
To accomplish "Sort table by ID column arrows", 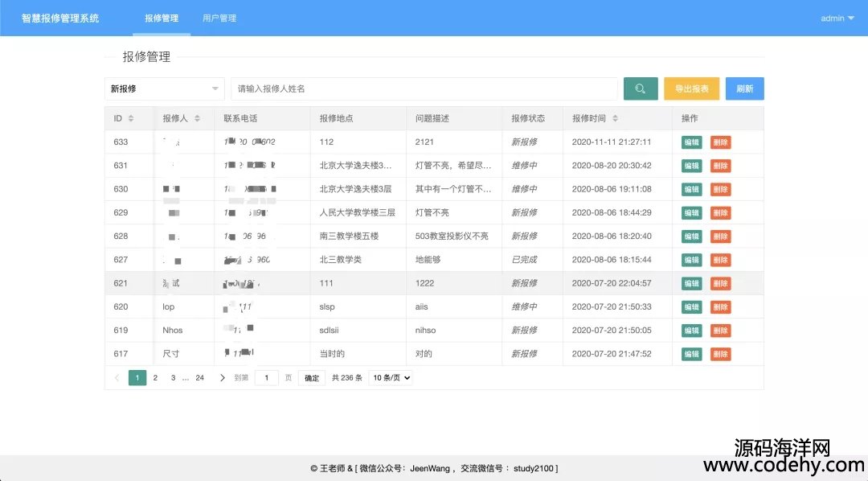I will (x=131, y=118).
